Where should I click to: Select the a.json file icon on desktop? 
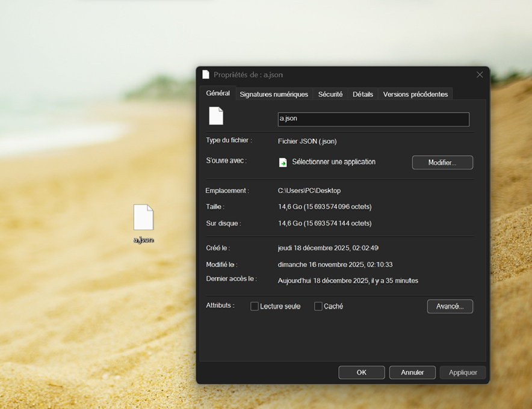[143, 218]
